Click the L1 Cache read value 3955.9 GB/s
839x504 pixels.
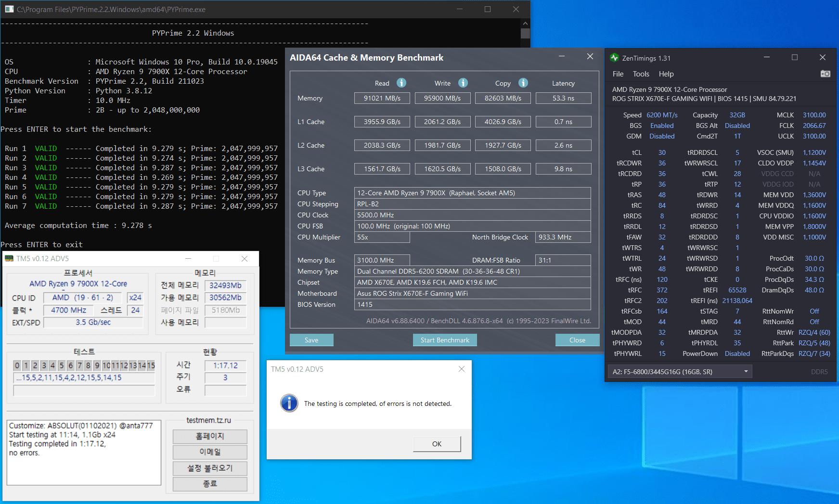click(382, 122)
